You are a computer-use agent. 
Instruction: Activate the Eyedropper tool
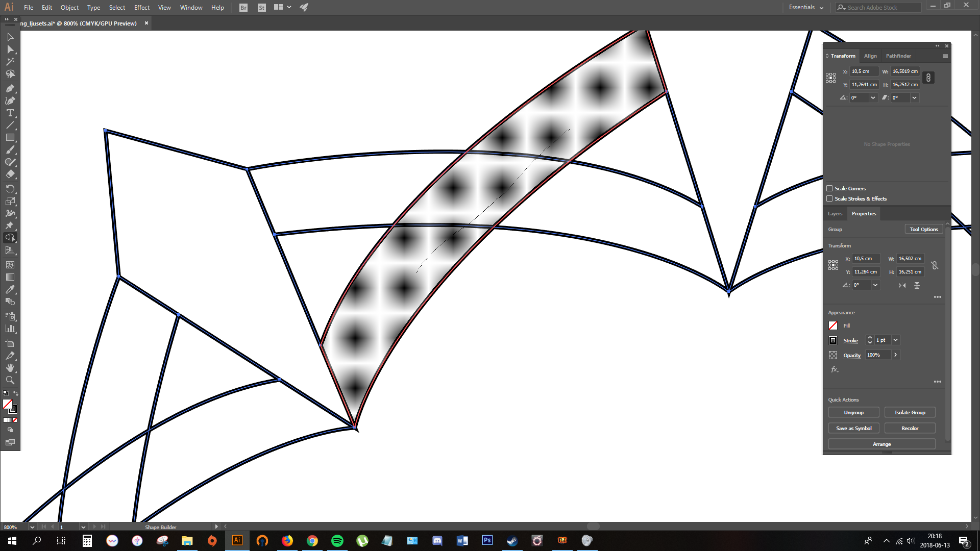click(x=10, y=289)
